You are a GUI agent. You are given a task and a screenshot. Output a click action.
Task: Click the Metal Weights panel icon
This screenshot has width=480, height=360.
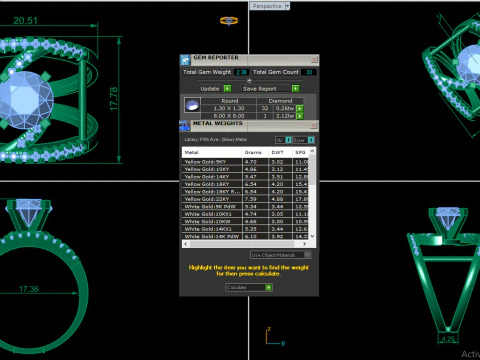[184, 126]
